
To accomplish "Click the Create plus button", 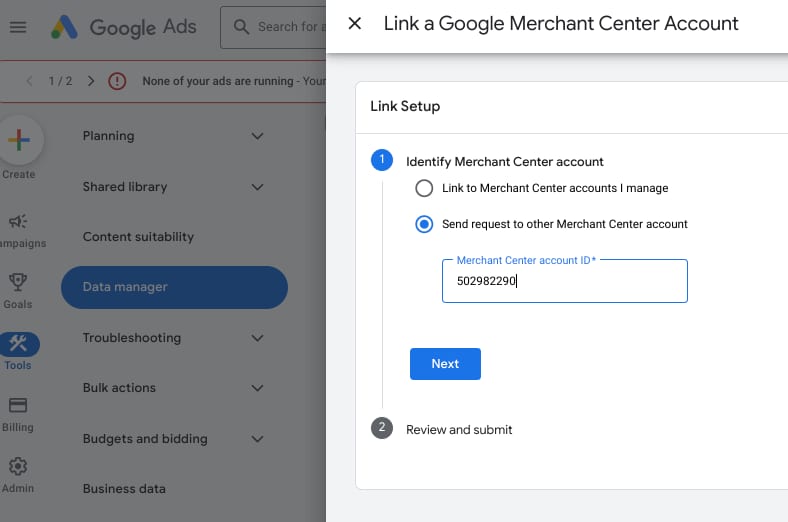I will (19, 141).
